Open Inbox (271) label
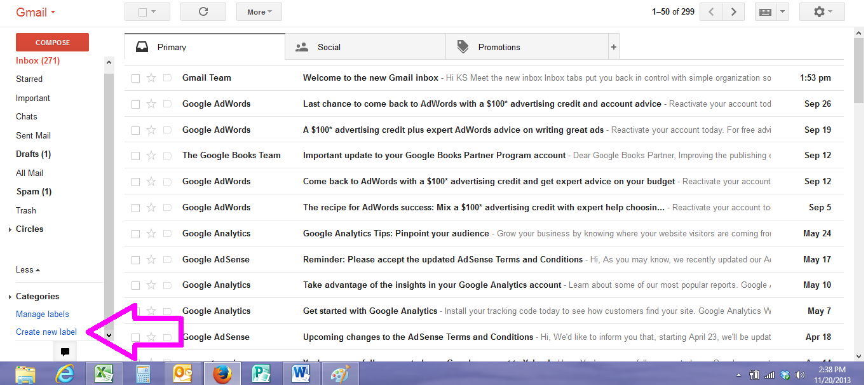This screenshot has width=868, height=385. pyautogui.click(x=38, y=61)
